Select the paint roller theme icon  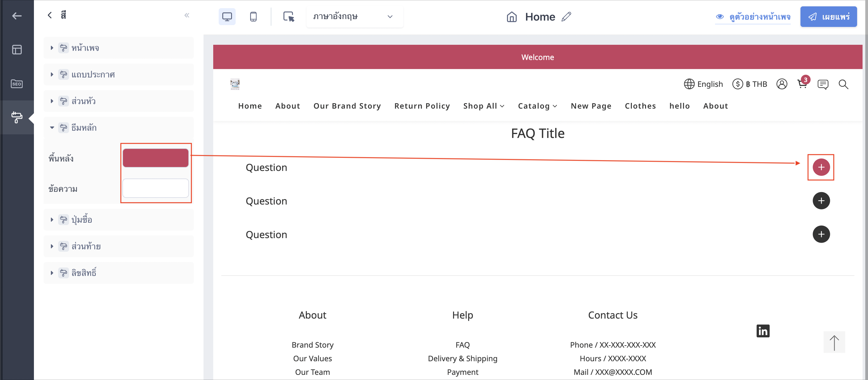(17, 117)
